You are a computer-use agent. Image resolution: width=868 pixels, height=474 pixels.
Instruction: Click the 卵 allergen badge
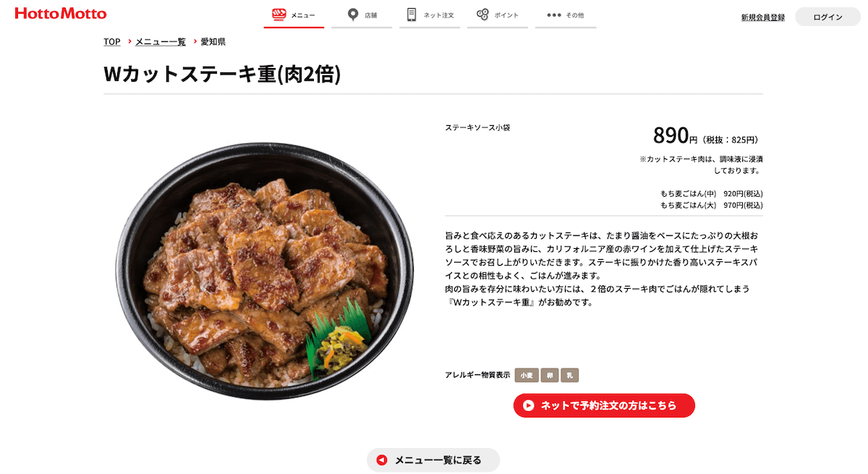pos(550,376)
